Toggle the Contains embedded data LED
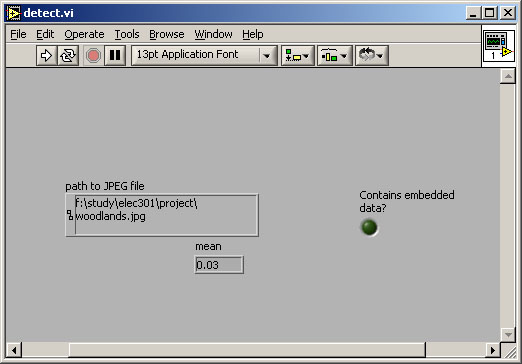This screenshot has height=364, width=522. click(369, 227)
